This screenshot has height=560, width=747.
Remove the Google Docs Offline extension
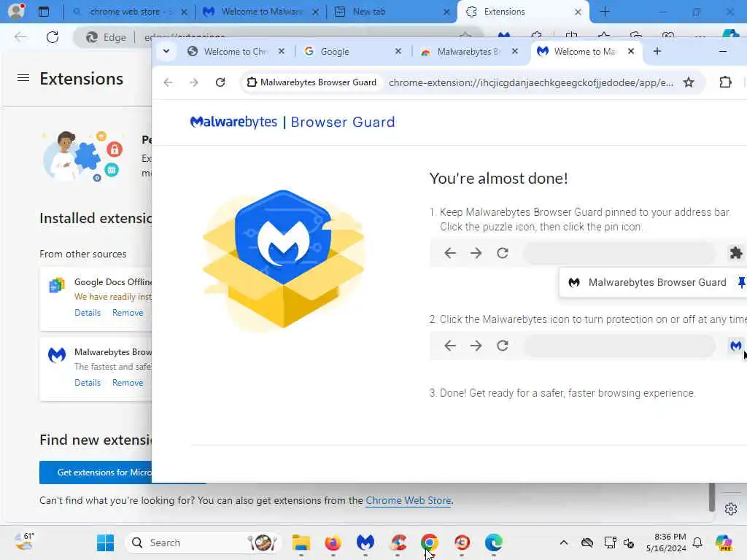coord(128,312)
